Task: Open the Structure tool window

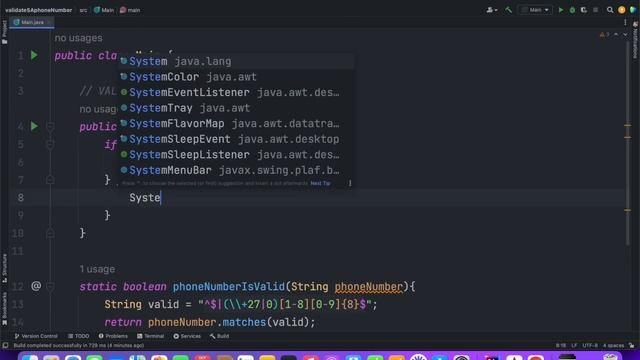Action: click(4, 268)
